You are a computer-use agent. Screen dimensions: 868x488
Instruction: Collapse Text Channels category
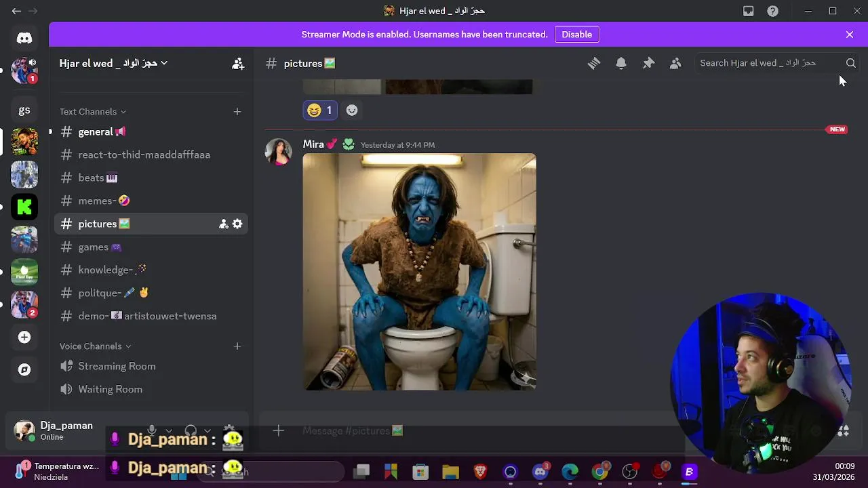point(93,111)
